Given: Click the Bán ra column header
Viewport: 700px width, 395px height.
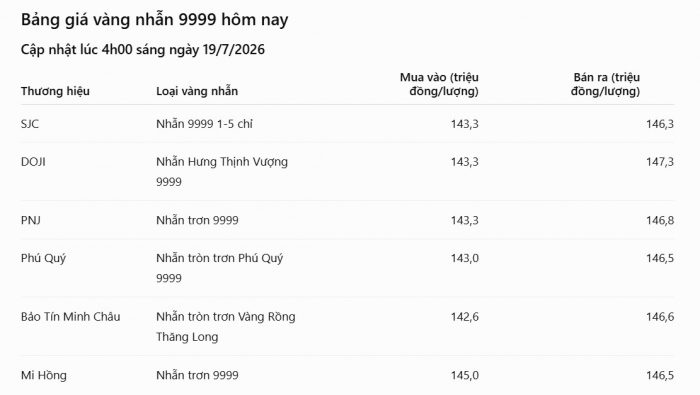Looking at the screenshot, I should point(605,84).
